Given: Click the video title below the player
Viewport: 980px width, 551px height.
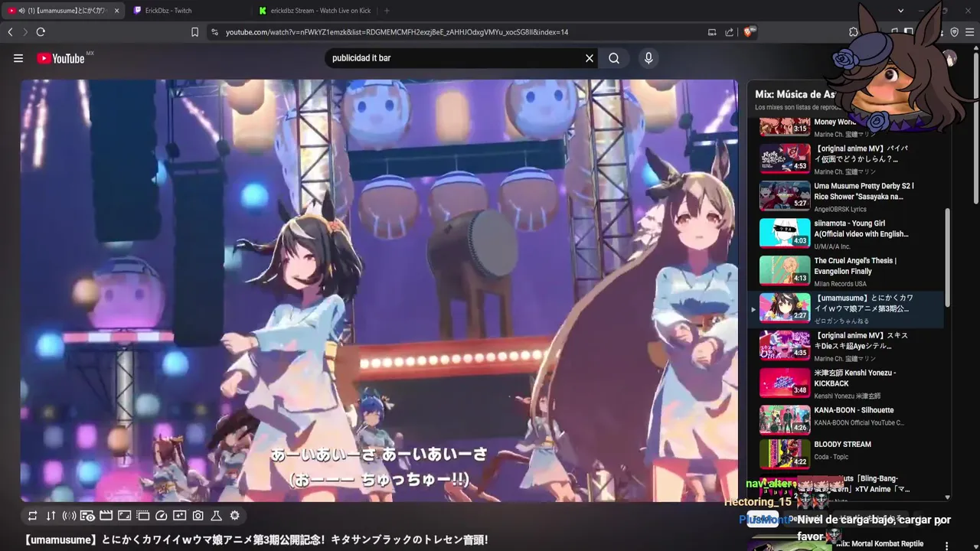Looking at the screenshot, I should (256, 540).
